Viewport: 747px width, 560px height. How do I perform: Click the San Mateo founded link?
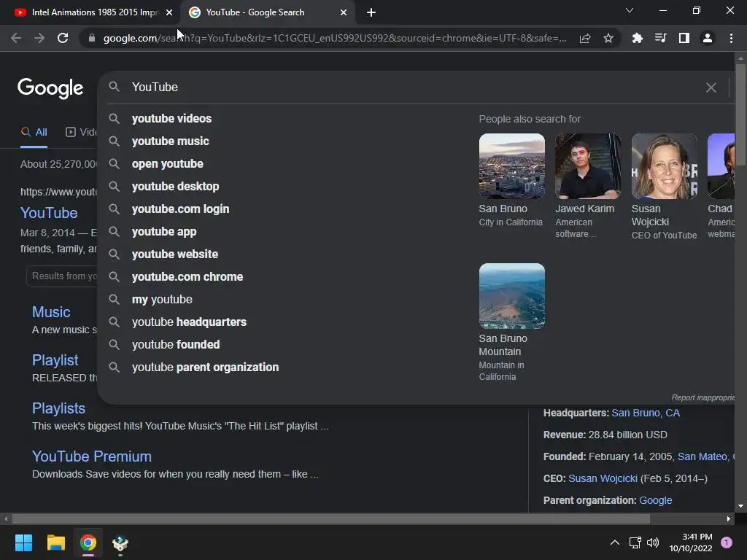(x=704, y=456)
